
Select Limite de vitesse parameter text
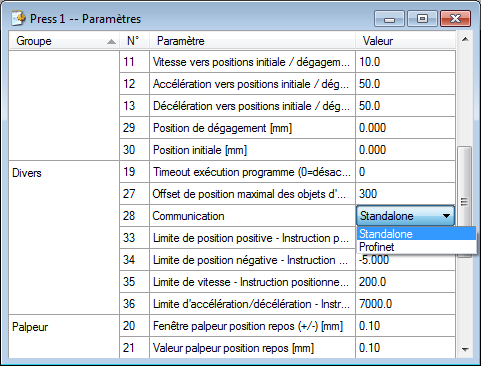(252, 282)
